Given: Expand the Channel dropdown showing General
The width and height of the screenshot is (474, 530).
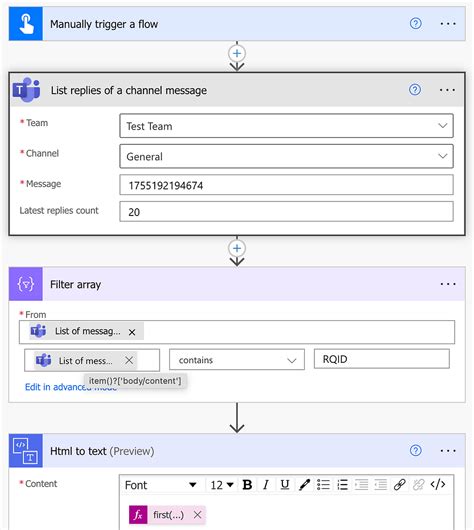Looking at the screenshot, I should [x=286, y=156].
